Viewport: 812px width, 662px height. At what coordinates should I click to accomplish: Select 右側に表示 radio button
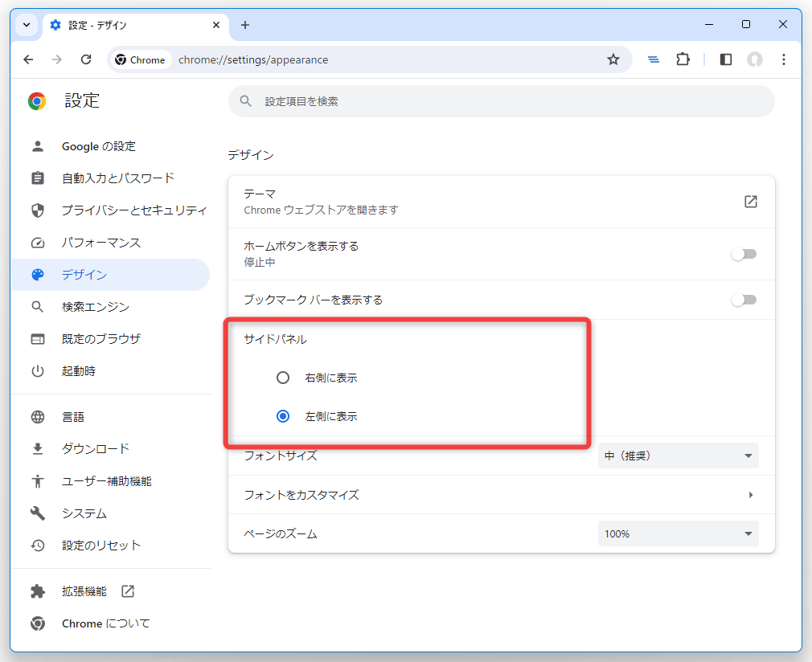283,378
